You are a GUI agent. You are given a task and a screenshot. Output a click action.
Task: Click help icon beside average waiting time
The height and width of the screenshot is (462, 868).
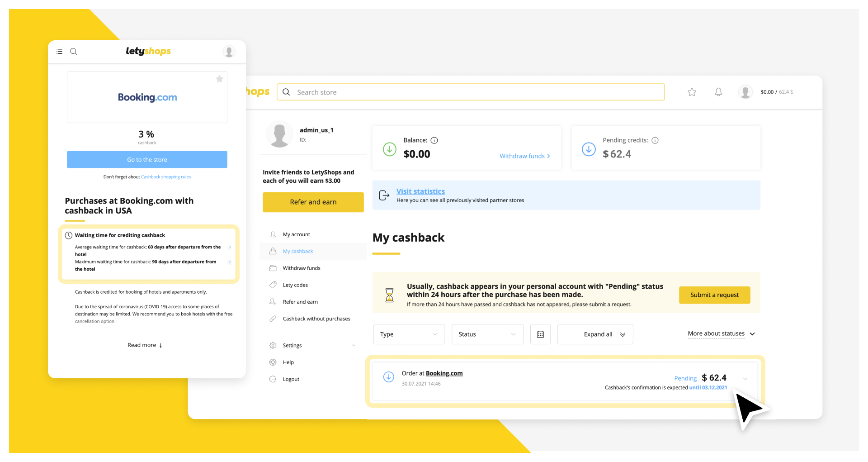(x=230, y=248)
